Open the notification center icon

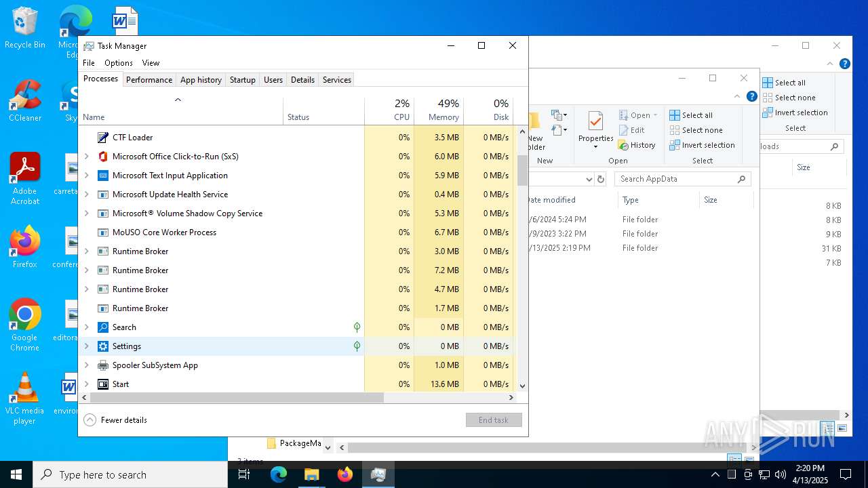pos(846,474)
